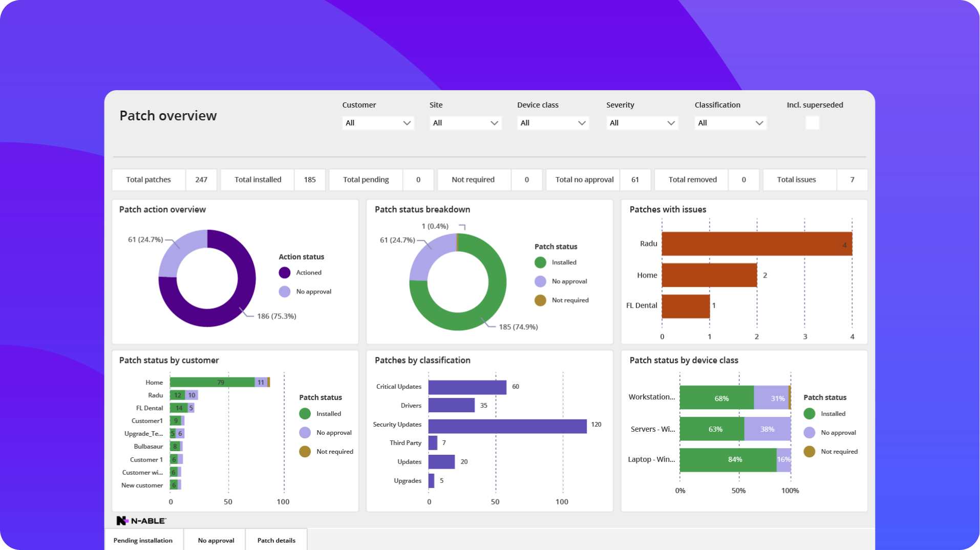Open the Severity dropdown

642,123
